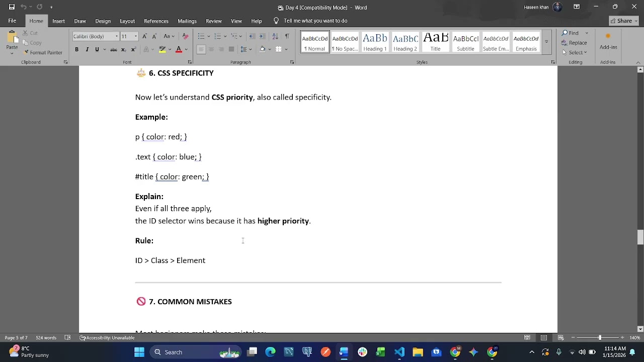Adjust zoom slider handle
The height and width of the screenshot is (362, 644).
click(599, 338)
